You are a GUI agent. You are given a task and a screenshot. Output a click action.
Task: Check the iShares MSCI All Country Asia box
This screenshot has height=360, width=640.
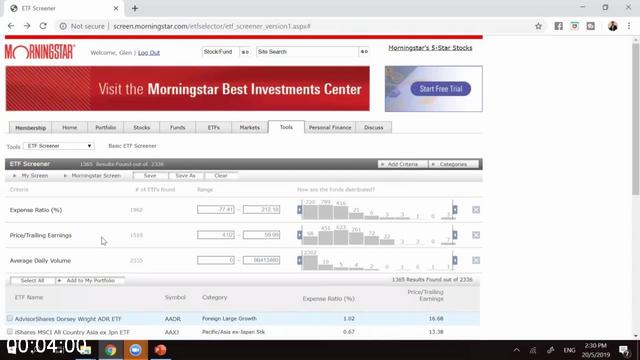click(x=10, y=332)
